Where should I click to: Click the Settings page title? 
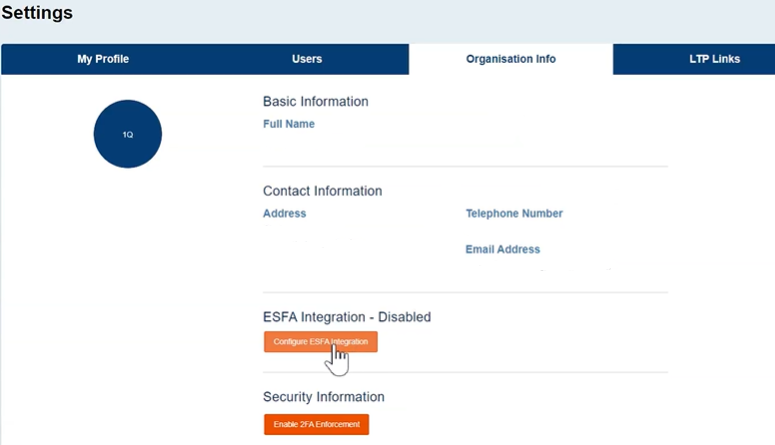click(37, 14)
